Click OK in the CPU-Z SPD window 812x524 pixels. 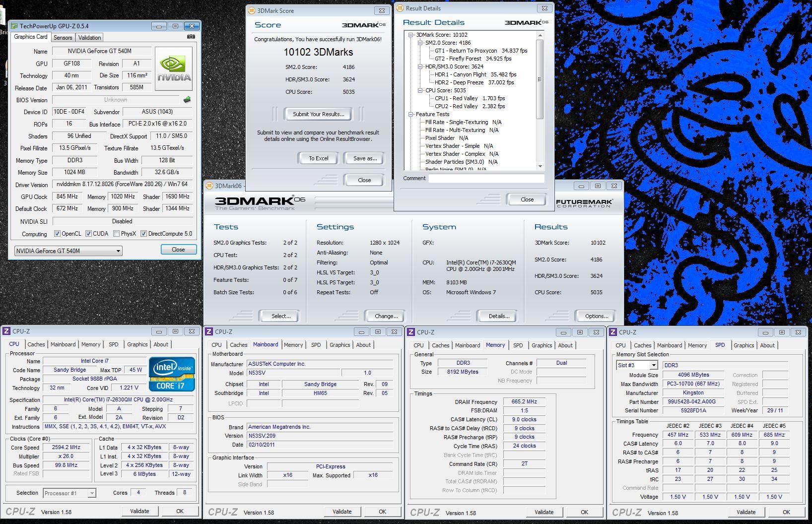point(786,512)
